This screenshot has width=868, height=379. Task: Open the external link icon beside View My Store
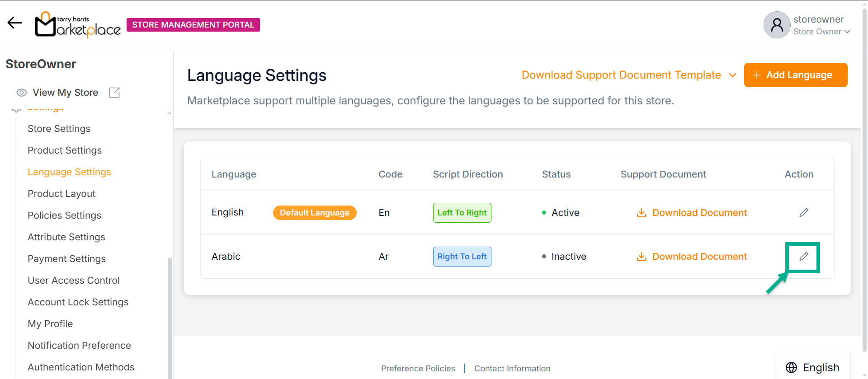click(114, 93)
